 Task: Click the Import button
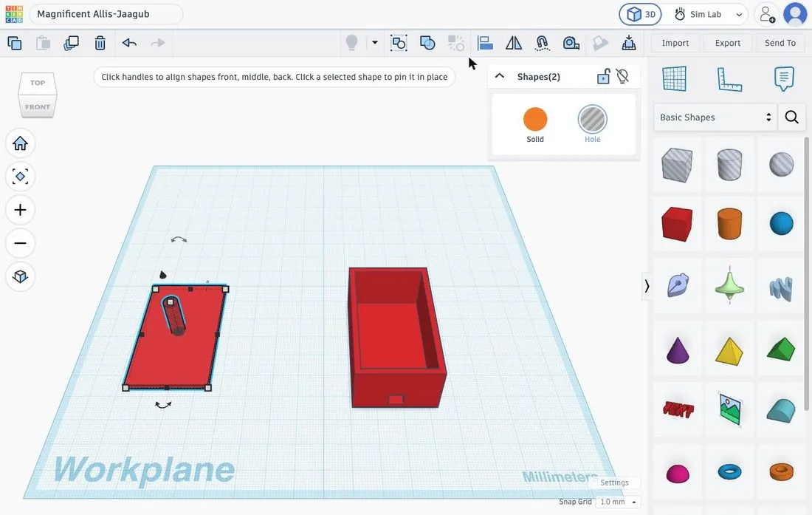pos(675,43)
